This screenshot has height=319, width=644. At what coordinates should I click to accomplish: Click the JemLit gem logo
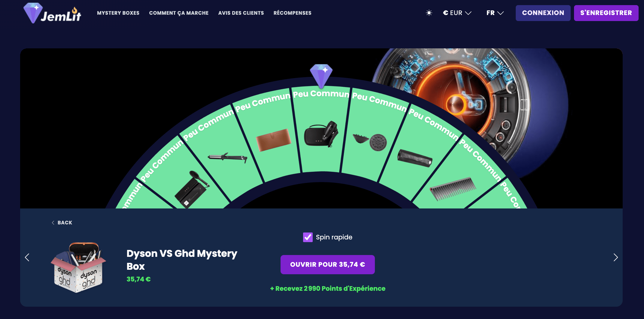[52, 13]
